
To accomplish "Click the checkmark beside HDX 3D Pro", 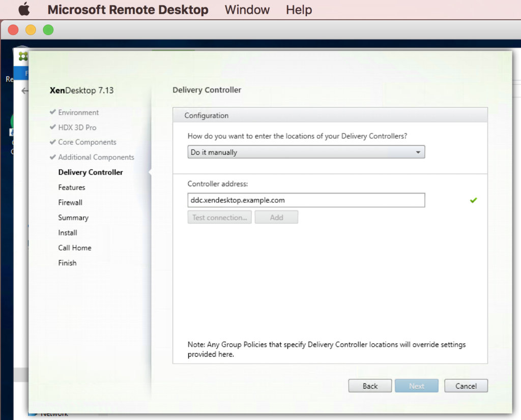I will tap(52, 127).
